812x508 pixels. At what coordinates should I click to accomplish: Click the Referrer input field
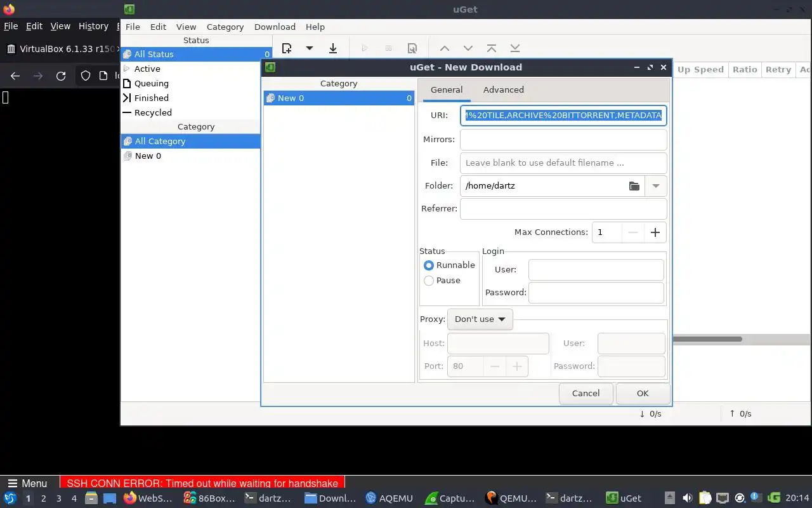563,208
